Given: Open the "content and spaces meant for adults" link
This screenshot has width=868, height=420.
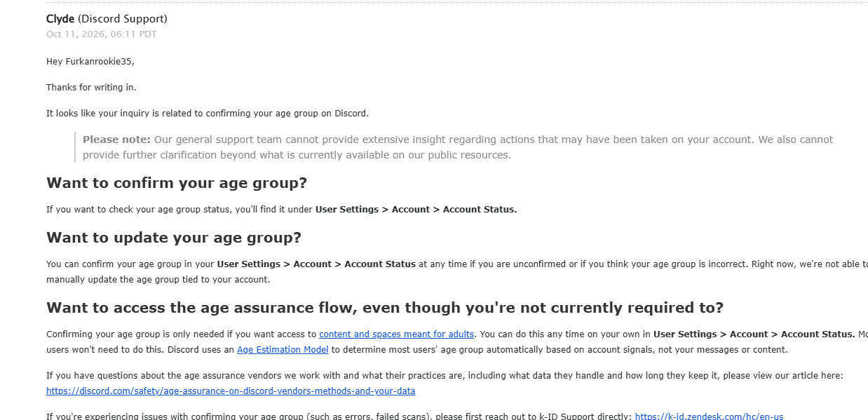Looking at the screenshot, I should click(397, 334).
